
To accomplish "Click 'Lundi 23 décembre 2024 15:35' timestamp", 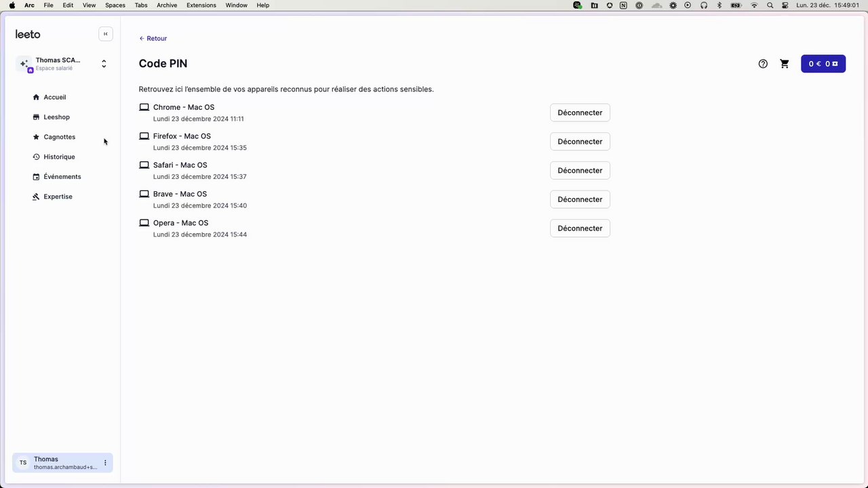I will (x=200, y=148).
